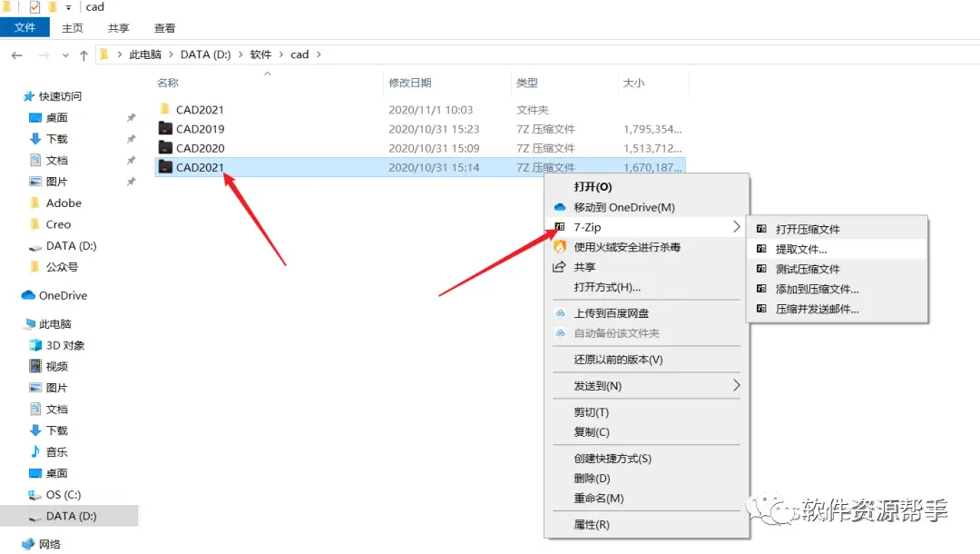This screenshot has width=980, height=554.
Task: Expand the 发送到(N) submenu arrow
Action: [736, 385]
